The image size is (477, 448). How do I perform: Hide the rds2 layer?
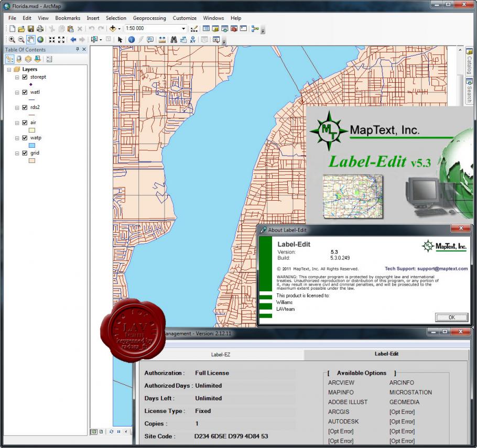pyautogui.click(x=25, y=107)
